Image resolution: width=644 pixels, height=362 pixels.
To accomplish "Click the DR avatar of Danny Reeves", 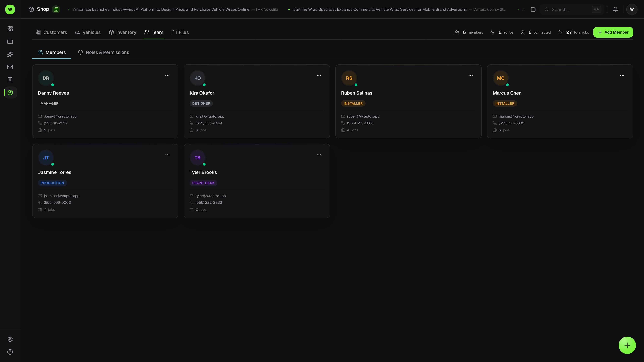I will [x=46, y=78].
